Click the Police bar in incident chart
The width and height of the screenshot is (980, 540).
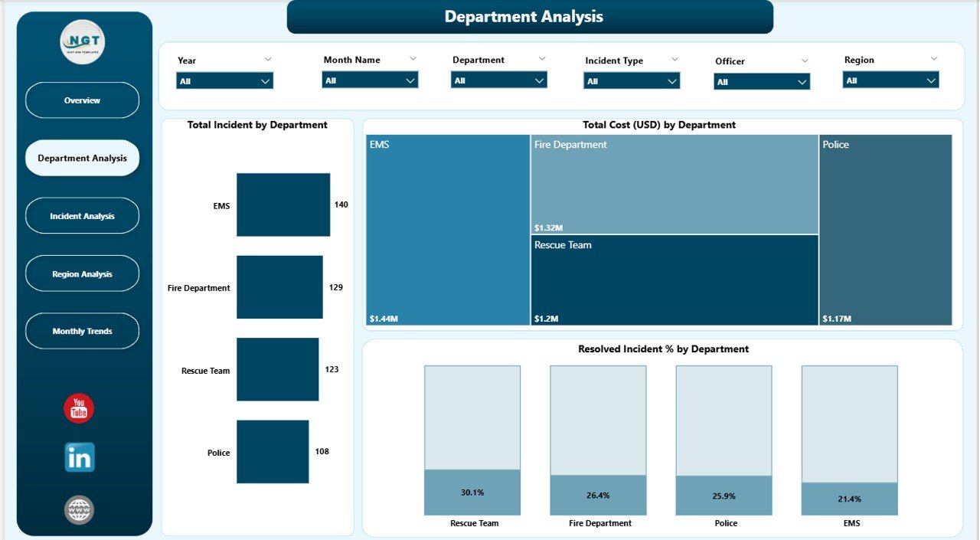pyautogui.click(x=273, y=452)
